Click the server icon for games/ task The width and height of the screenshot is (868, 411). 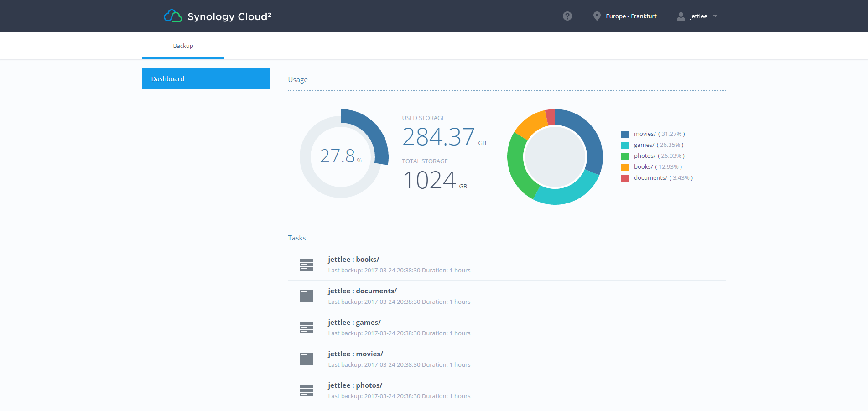pos(306,328)
